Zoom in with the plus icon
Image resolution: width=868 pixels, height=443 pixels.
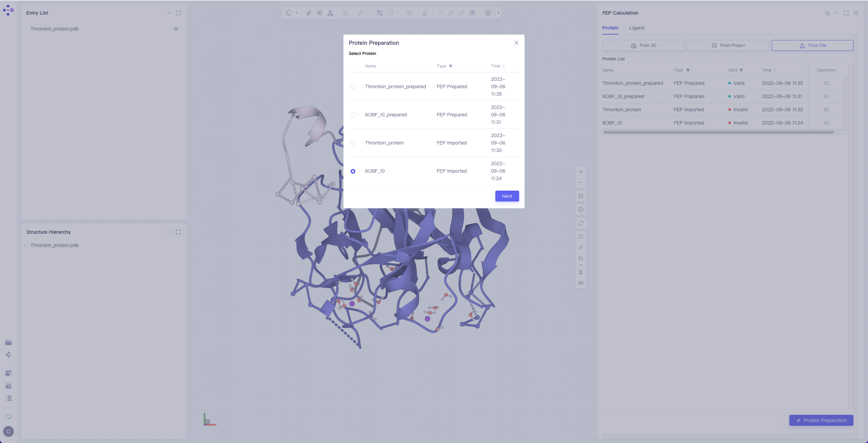(x=581, y=172)
